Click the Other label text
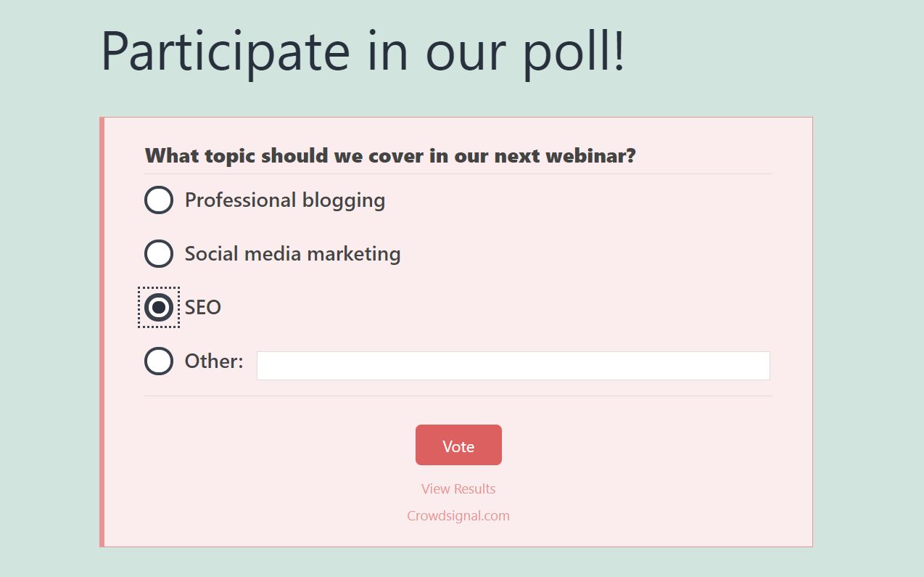 pos(212,361)
